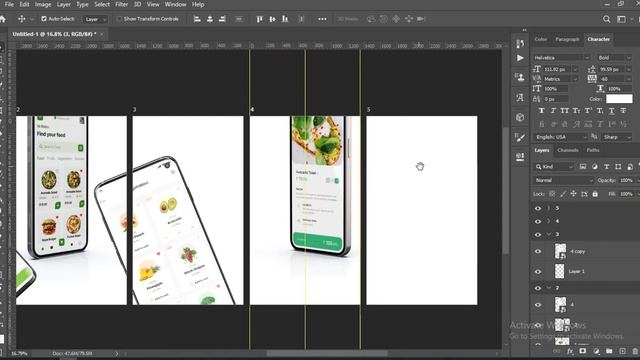Open the English: USA language dropdown

click(x=560, y=137)
